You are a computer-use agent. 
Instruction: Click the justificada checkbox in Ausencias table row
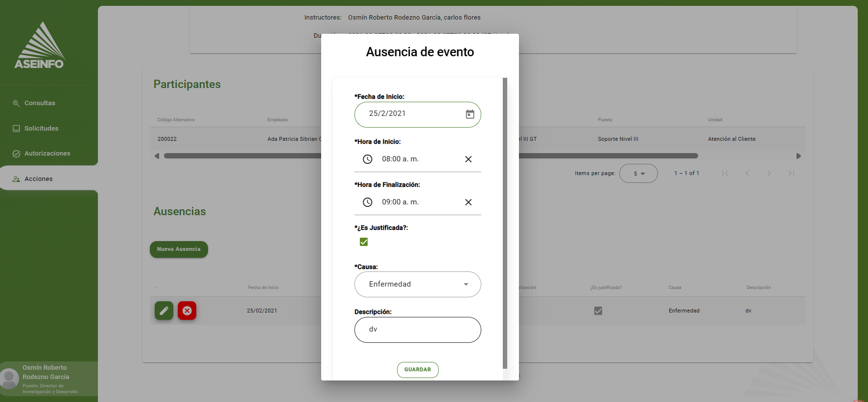[598, 311]
